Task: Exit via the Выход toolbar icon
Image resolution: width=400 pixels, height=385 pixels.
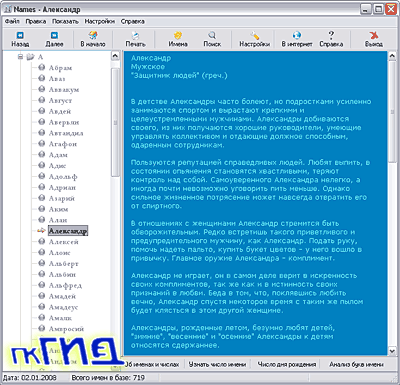Action: [374, 35]
